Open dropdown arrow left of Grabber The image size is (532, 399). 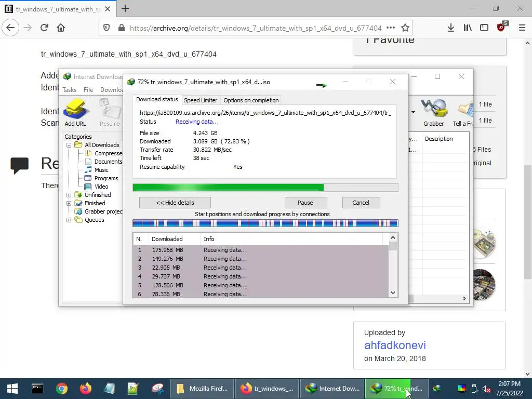click(413, 112)
